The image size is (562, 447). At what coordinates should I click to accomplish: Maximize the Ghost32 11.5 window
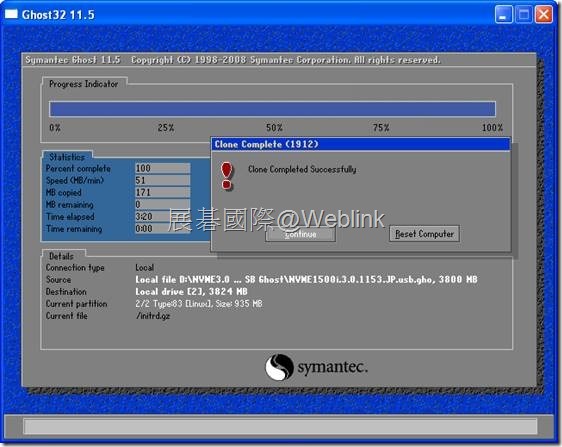(x=524, y=15)
